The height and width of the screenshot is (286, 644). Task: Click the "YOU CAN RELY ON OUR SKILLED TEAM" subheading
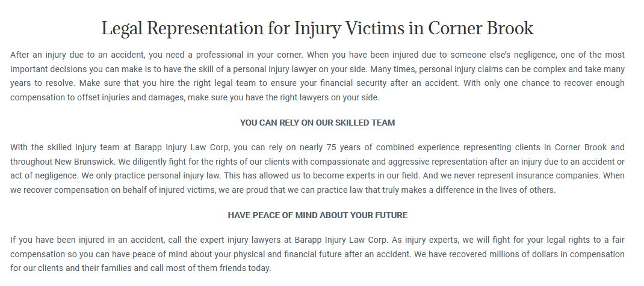point(317,123)
